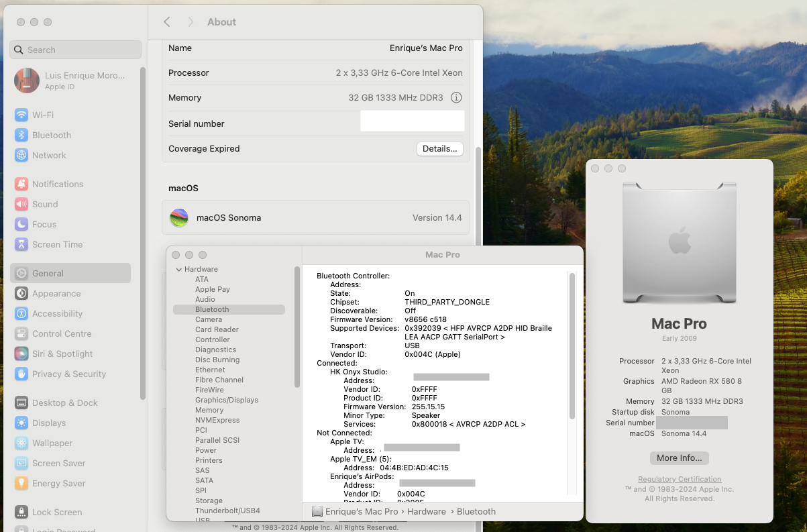Select Apple Pay in Hardware list
This screenshot has height=532, width=807.
[213, 289]
